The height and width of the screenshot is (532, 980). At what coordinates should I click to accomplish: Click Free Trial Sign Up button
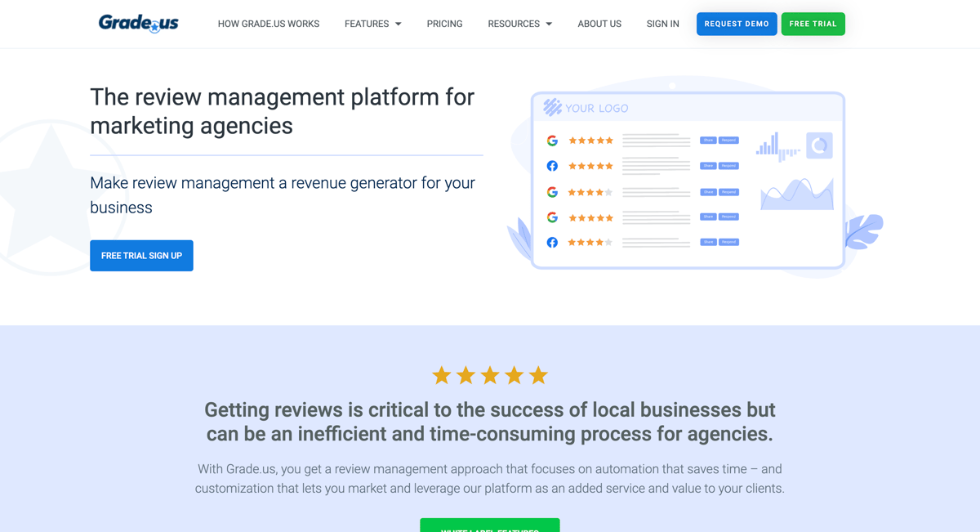pos(141,256)
